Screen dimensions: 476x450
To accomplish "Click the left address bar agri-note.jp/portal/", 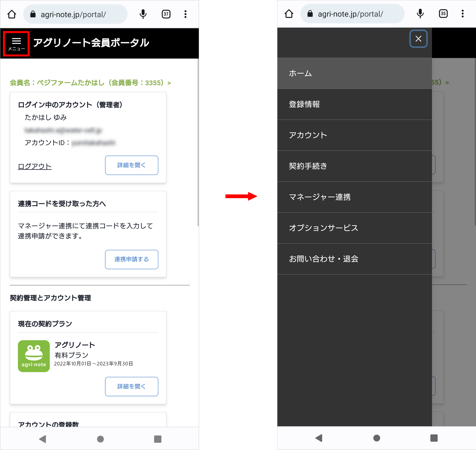I will click(75, 14).
